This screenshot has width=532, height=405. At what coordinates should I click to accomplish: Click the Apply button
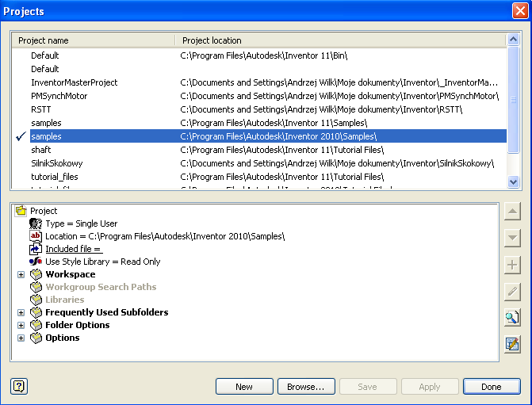pyautogui.click(x=430, y=387)
